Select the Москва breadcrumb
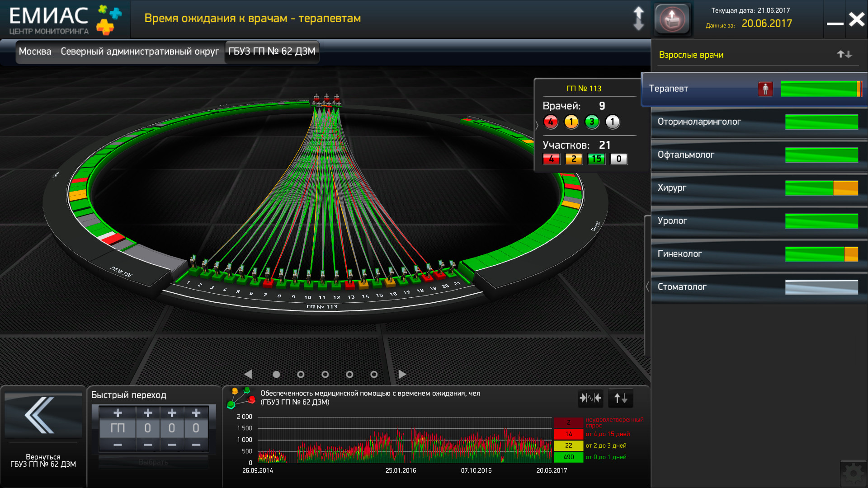This screenshot has height=488, width=868. click(35, 52)
